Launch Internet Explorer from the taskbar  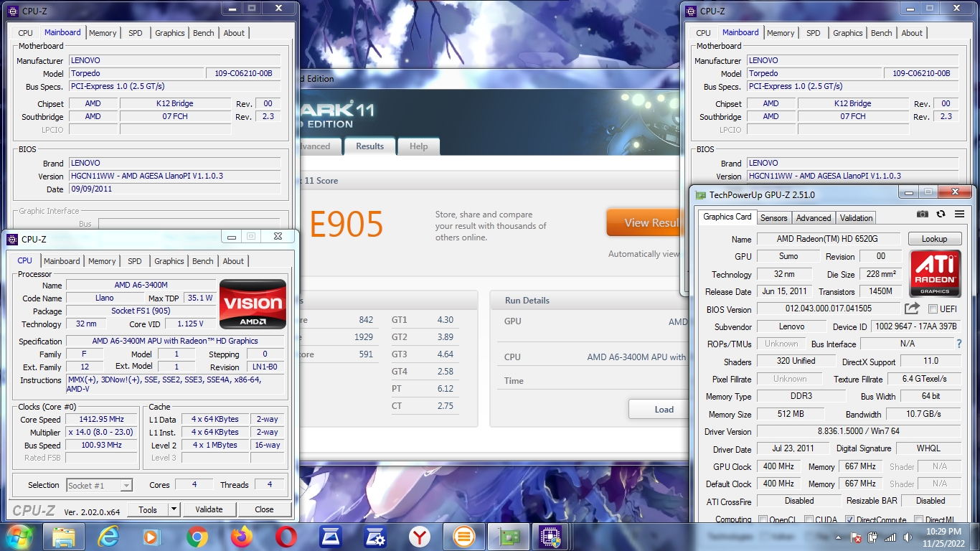pyautogui.click(x=108, y=537)
